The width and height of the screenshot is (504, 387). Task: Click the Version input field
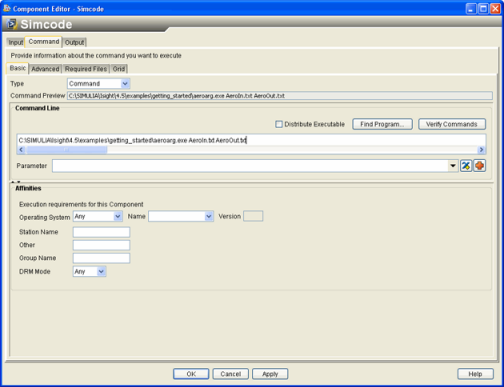pos(253,216)
